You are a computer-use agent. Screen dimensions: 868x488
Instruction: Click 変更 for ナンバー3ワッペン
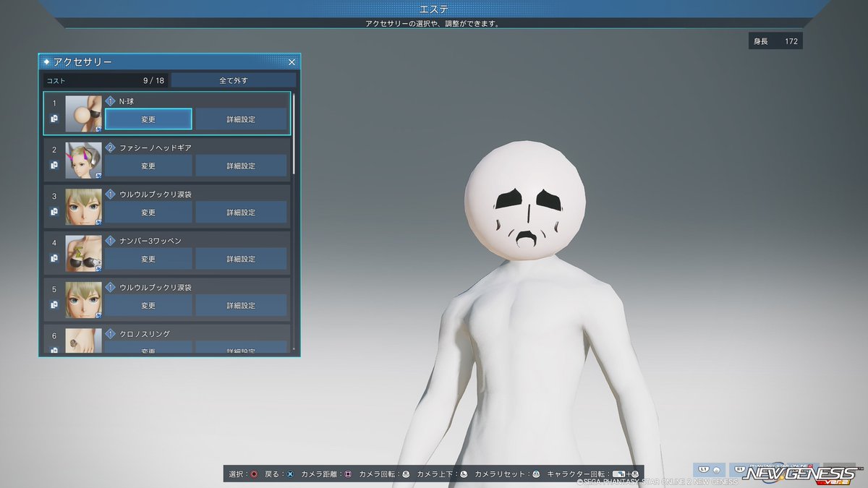click(148, 259)
